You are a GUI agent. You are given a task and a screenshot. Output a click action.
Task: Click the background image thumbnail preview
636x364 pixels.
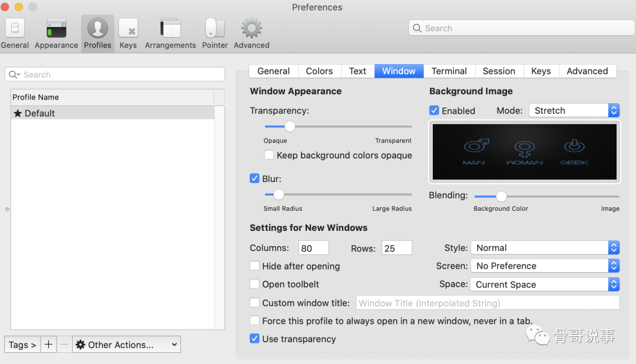(525, 152)
